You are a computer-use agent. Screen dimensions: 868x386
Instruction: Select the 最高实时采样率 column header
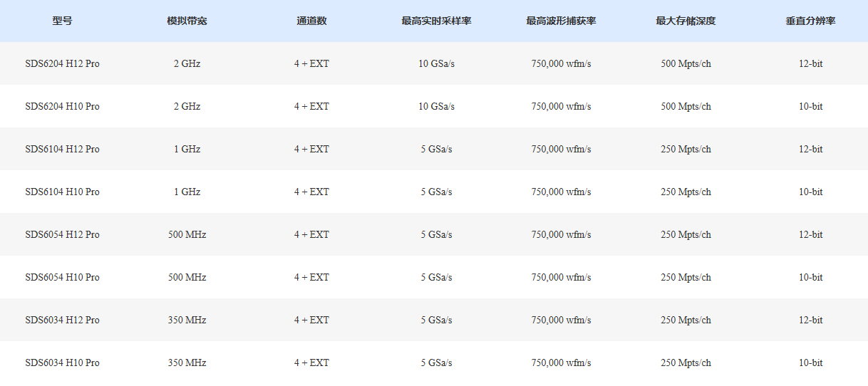pyautogui.click(x=436, y=21)
